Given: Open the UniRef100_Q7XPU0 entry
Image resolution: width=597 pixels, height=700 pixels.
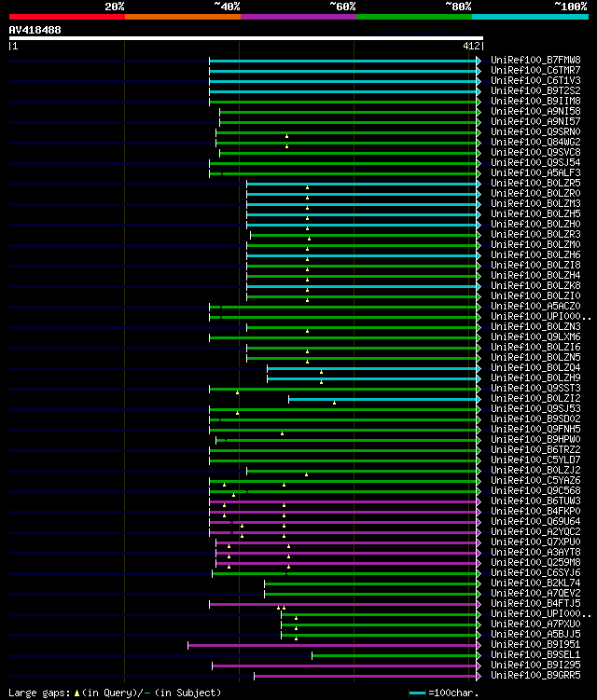Looking at the screenshot, I should coord(535,542).
